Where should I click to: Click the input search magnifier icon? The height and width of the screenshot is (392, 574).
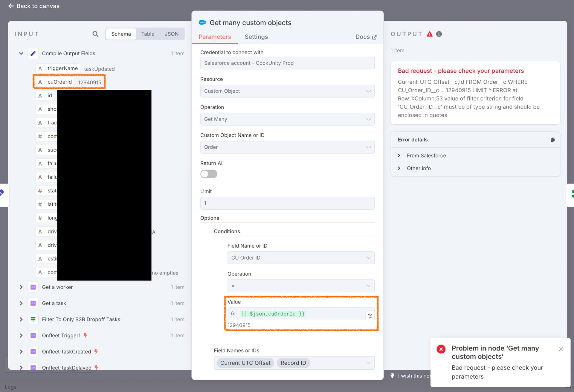click(x=95, y=34)
